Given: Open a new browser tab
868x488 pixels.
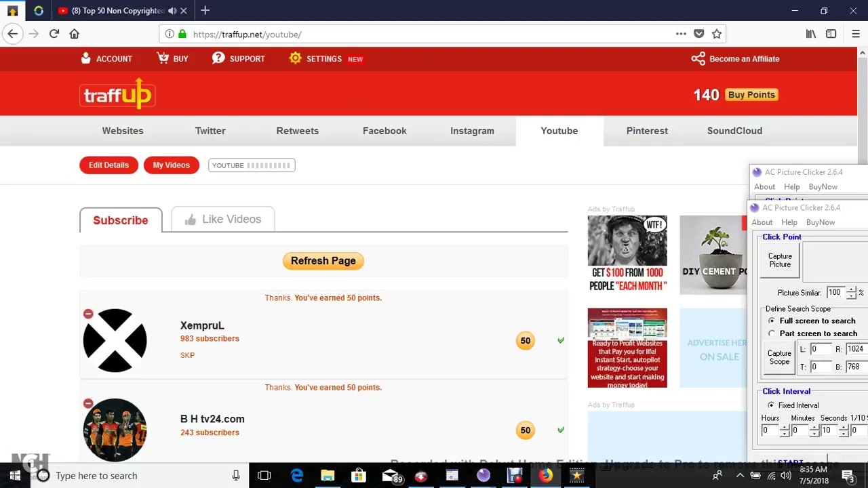Looking at the screenshot, I should click(205, 10).
